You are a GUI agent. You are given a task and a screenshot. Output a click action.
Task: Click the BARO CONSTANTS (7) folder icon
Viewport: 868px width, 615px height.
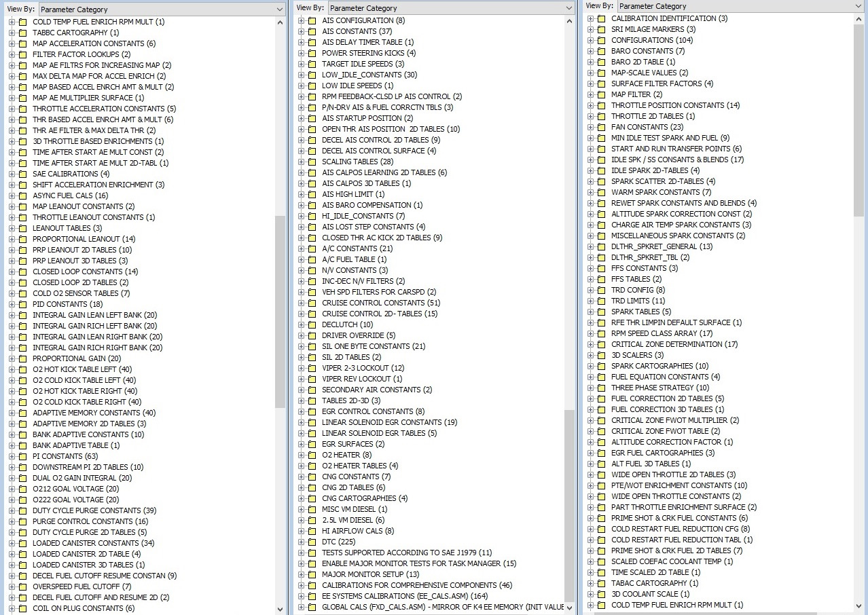(x=601, y=51)
